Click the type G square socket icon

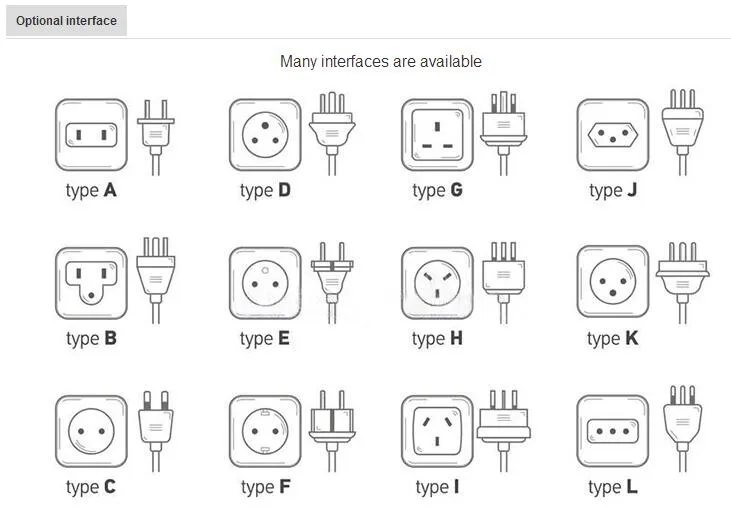438,135
